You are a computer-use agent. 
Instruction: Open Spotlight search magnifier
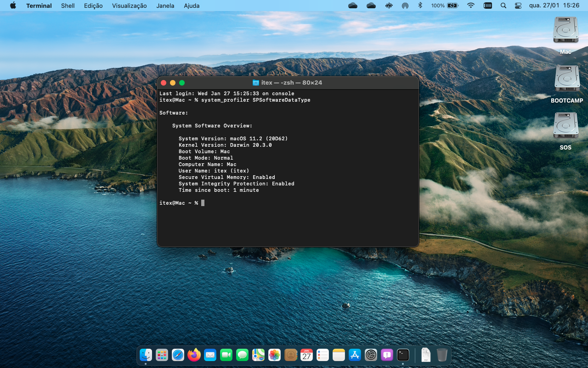[x=503, y=6]
